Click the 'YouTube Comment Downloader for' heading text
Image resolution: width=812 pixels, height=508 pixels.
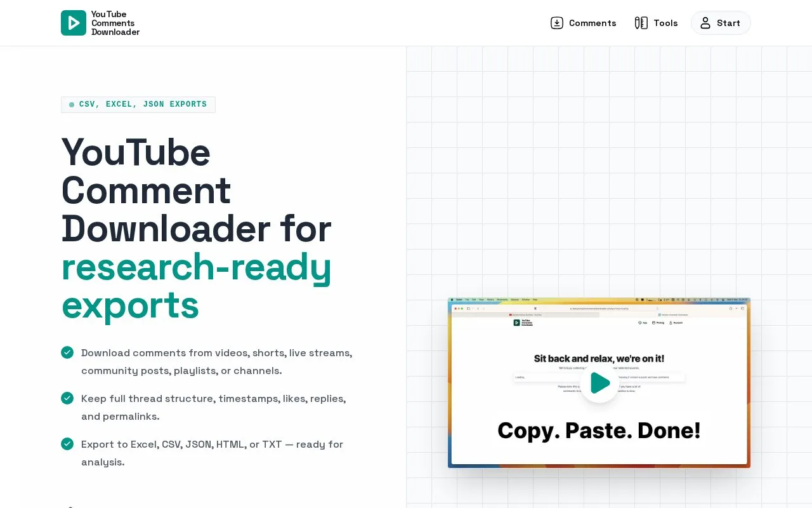197,190
